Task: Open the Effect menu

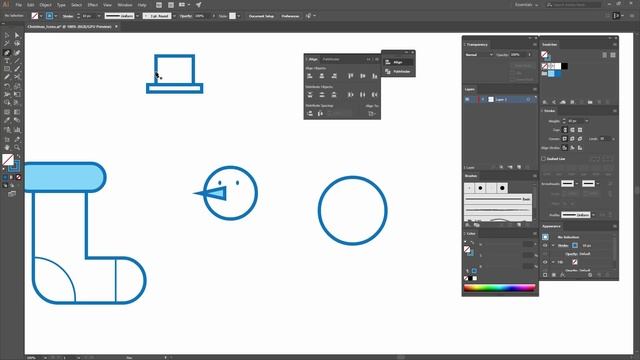Action: [93, 5]
